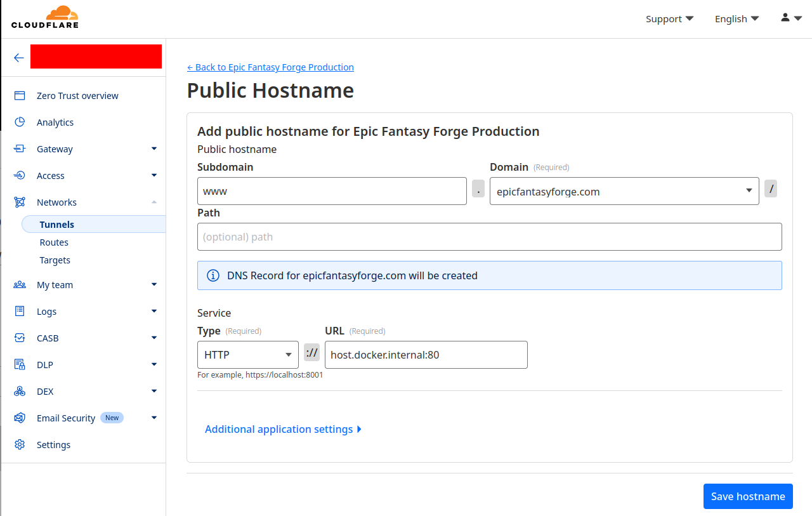Expand the Gateway menu chevron
This screenshot has width=812, height=516.
154,149
